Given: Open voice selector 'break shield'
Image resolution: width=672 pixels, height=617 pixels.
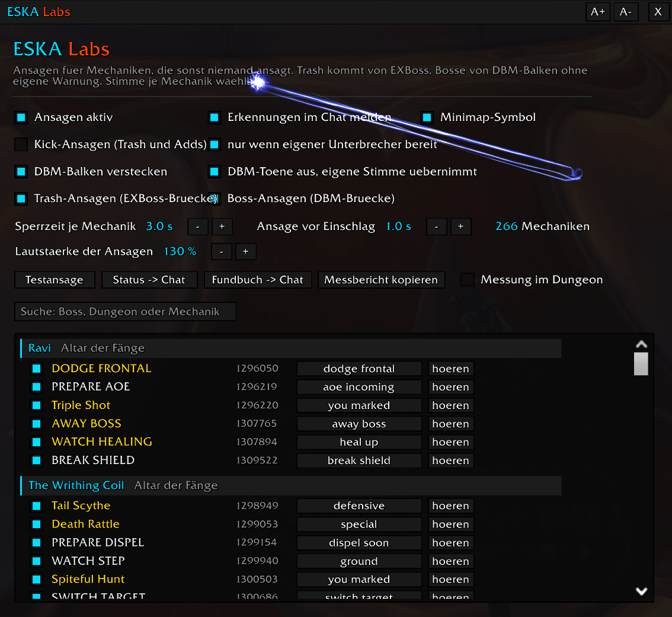Looking at the screenshot, I should tap(359, 461).
